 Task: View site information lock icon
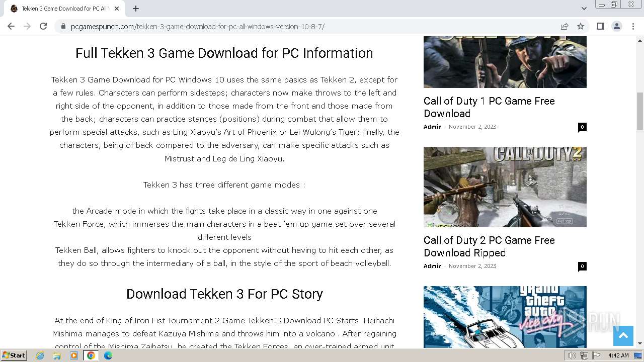(x=63, y=26)
